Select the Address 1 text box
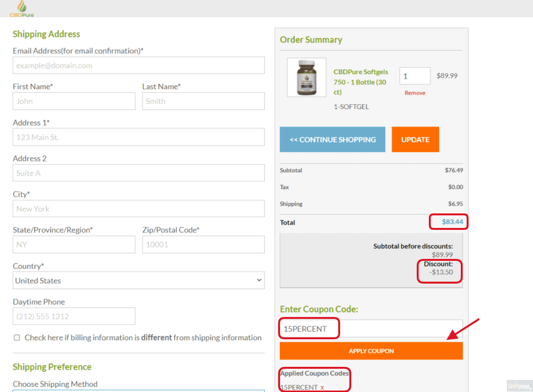This screenshot has height=392, width=533. tap(139, 137)
